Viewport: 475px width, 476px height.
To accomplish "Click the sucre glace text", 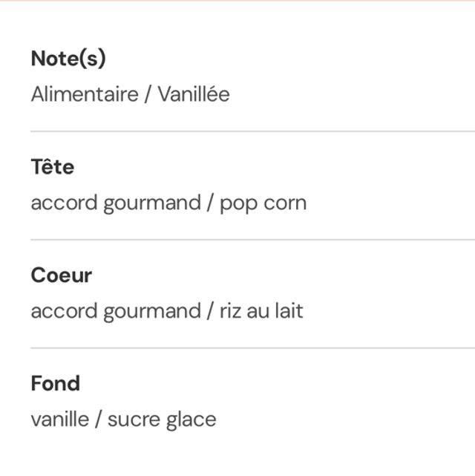I will pos(162,419).
